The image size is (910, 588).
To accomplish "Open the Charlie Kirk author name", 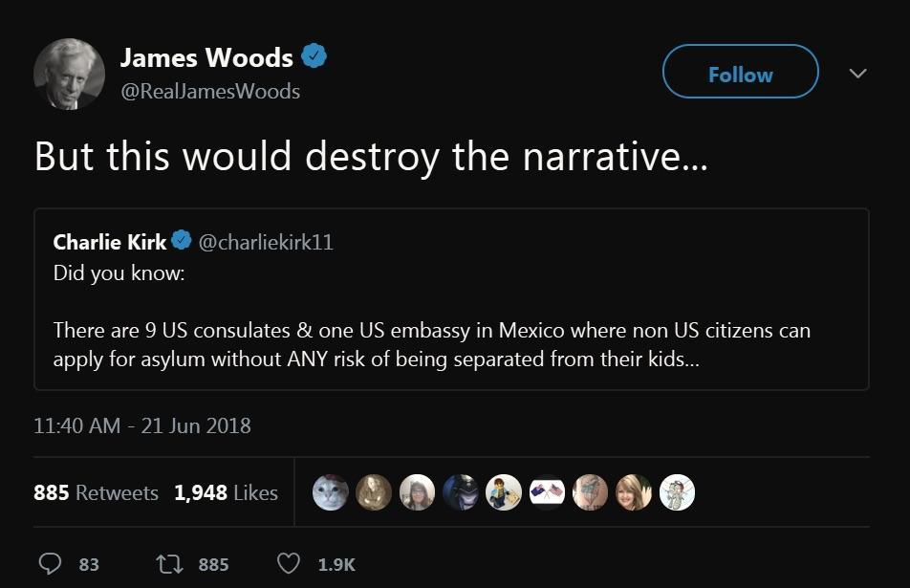I will 110,242.
